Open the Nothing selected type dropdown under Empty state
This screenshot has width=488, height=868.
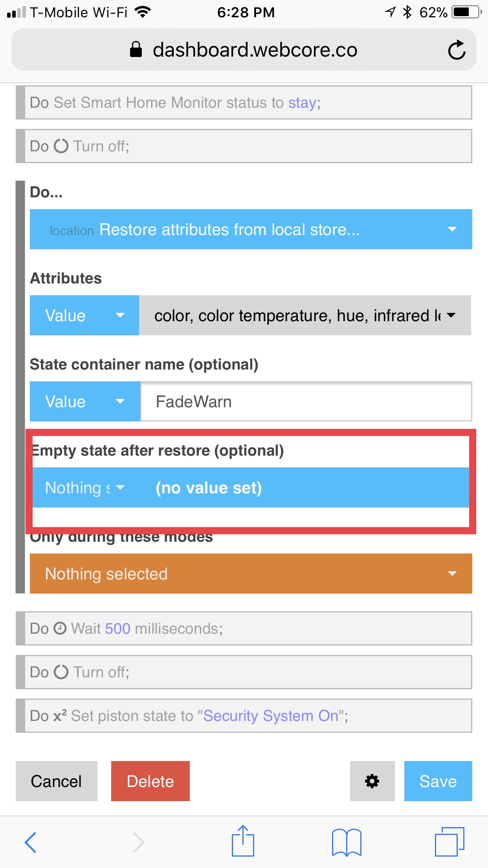point(85,487)
